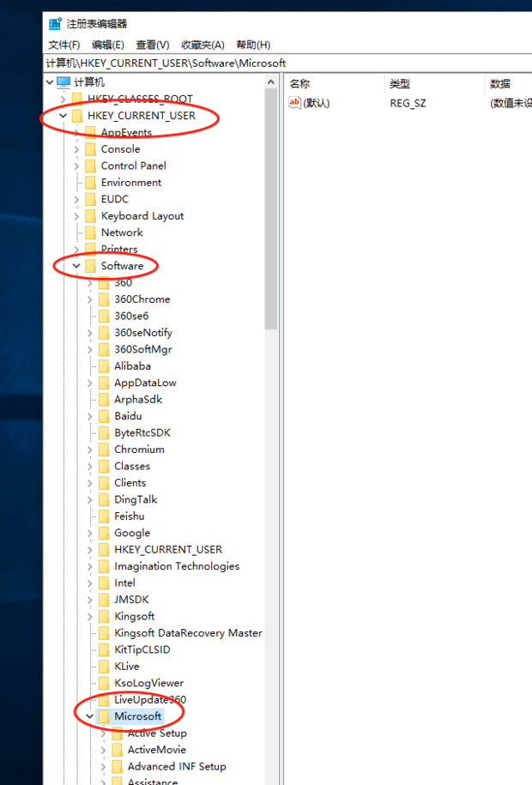Expand the AppDataLow key
The image size is (532, 785).
tap(90, 383)
